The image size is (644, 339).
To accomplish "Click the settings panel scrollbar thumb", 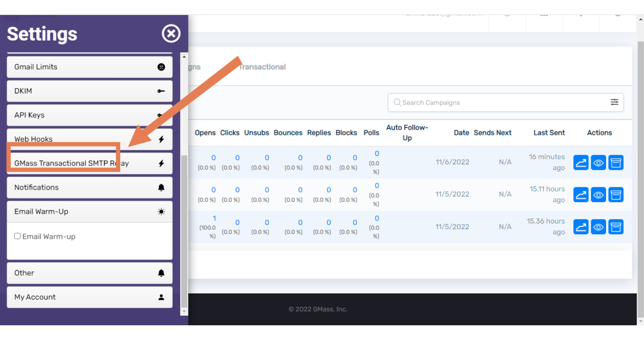I will point(184,231).
